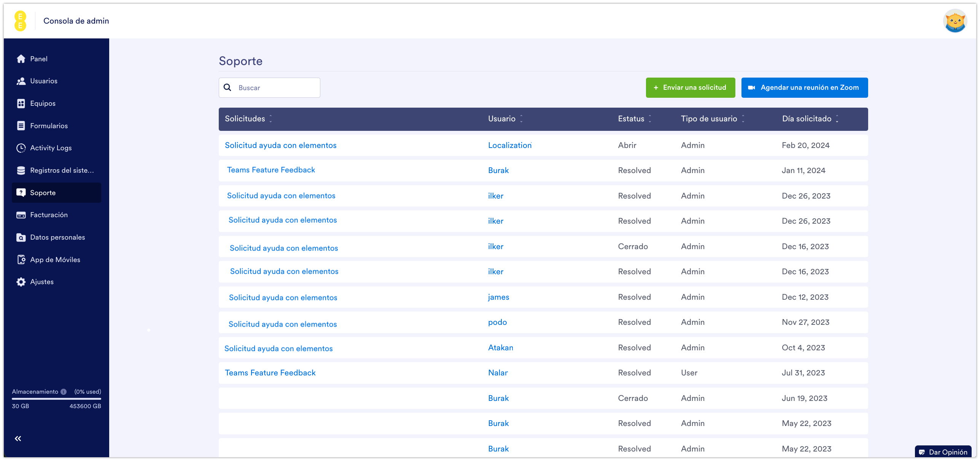Click the App de Móviles icon
The image size is (980, 461).
[21, 260]
